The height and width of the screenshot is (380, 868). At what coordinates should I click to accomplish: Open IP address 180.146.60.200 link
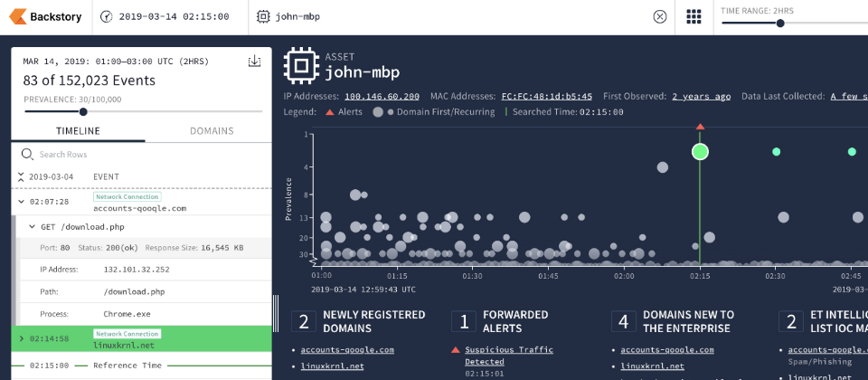point(382,97)
